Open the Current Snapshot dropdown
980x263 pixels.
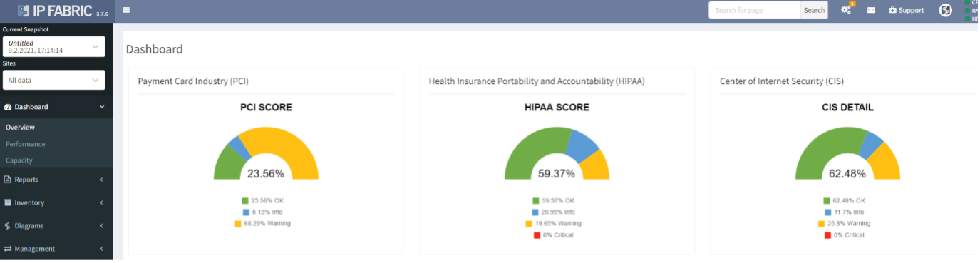(x=54, y=47)
